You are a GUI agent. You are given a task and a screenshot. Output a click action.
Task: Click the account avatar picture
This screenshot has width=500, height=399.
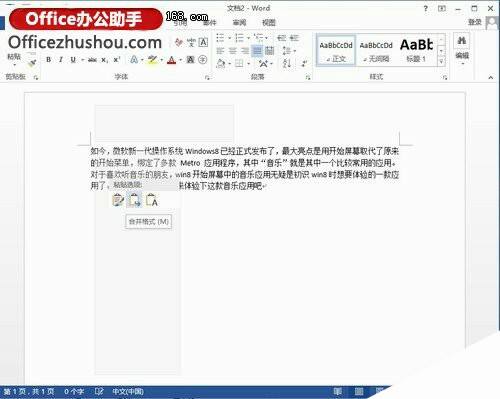pos(492,23)
